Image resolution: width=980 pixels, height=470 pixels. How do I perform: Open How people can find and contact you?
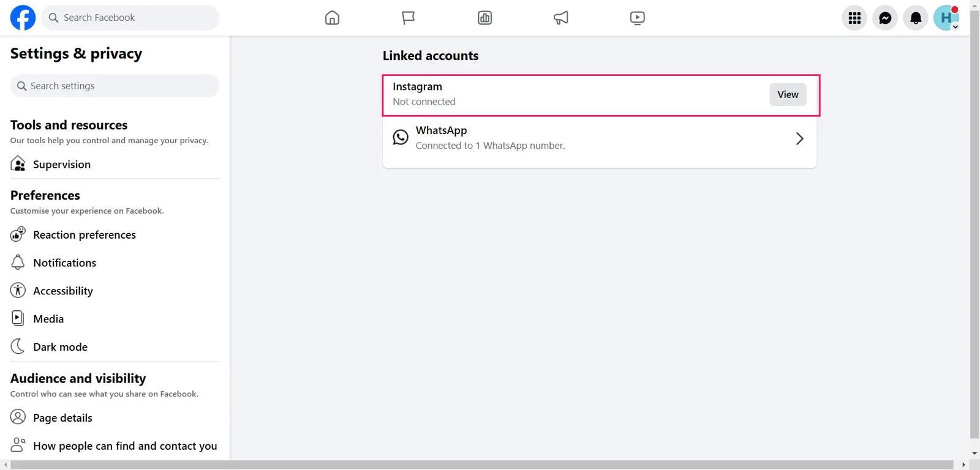pyautogui.click(x=115, y=446)
